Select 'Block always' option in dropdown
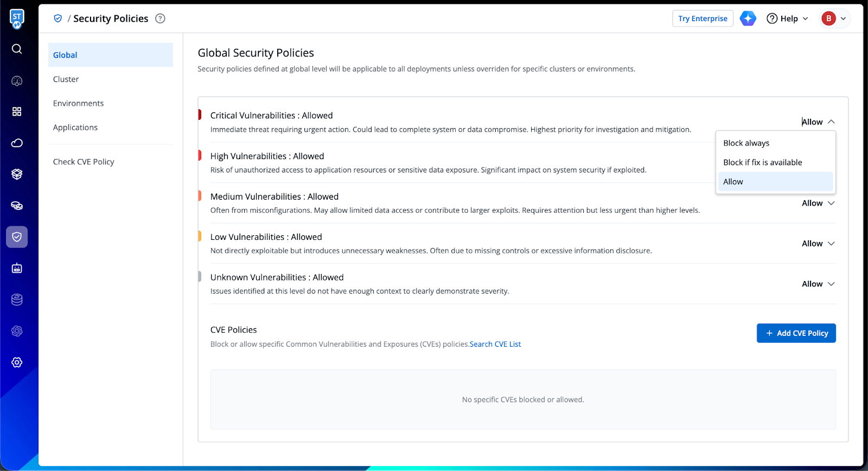868x471 pixels. pyautogui.click(x=746, y=143)
